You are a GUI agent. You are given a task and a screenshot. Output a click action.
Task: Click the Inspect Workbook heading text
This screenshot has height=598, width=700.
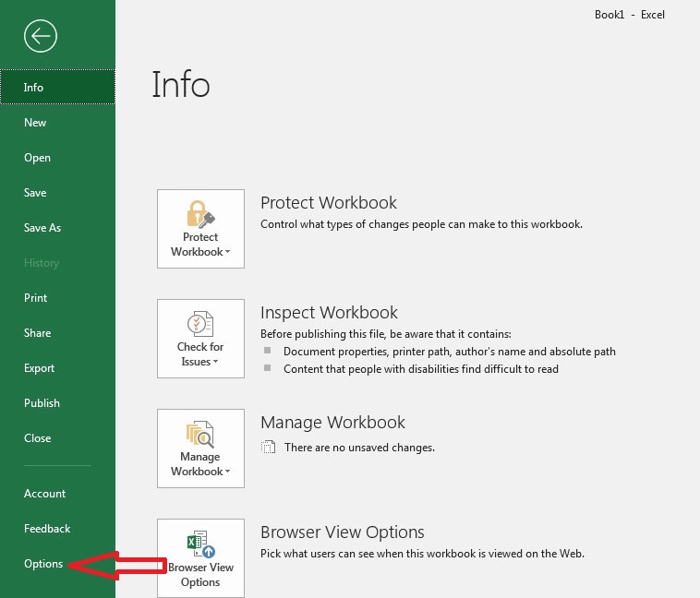[x=329, y=313]
